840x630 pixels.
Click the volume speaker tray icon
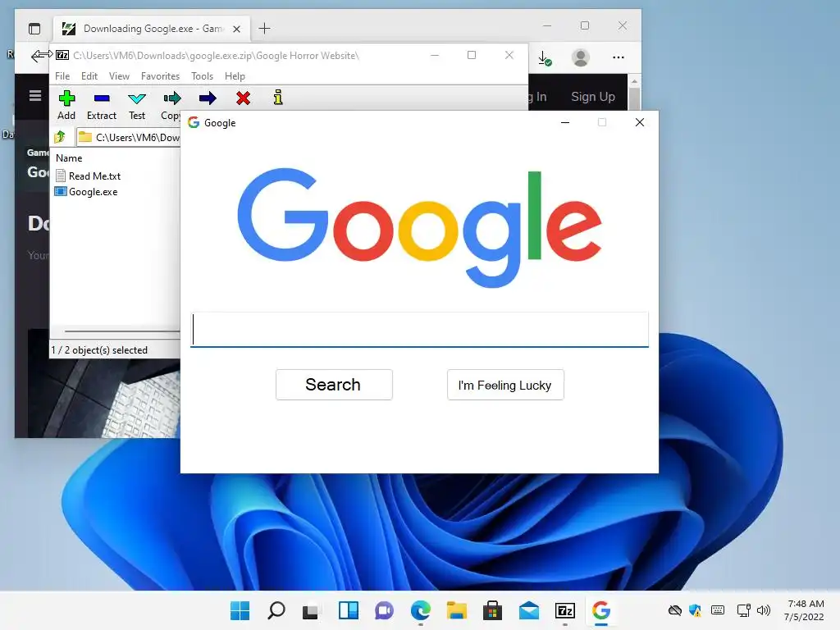pyautogui.click(x=764, y=610)
